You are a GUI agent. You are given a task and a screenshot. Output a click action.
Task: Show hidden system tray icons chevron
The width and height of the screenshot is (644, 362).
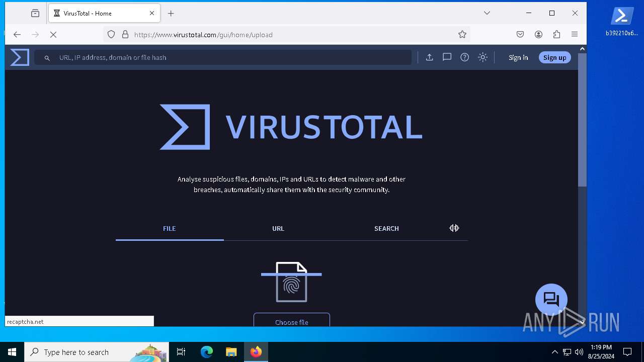(x=554, y=352)
